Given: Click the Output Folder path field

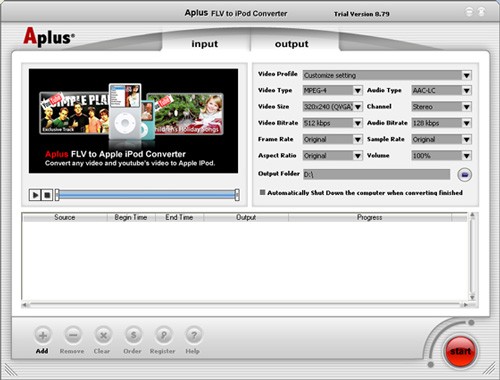Looking at the screenshot, I should coord(376,174).
